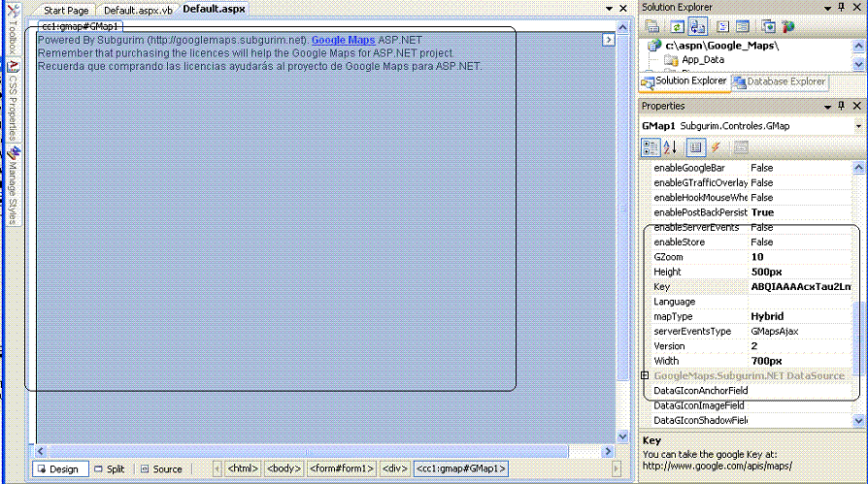This screenshot has width=868, height=484.
Task: Show the Properties list button
Action: click(696, 147)
